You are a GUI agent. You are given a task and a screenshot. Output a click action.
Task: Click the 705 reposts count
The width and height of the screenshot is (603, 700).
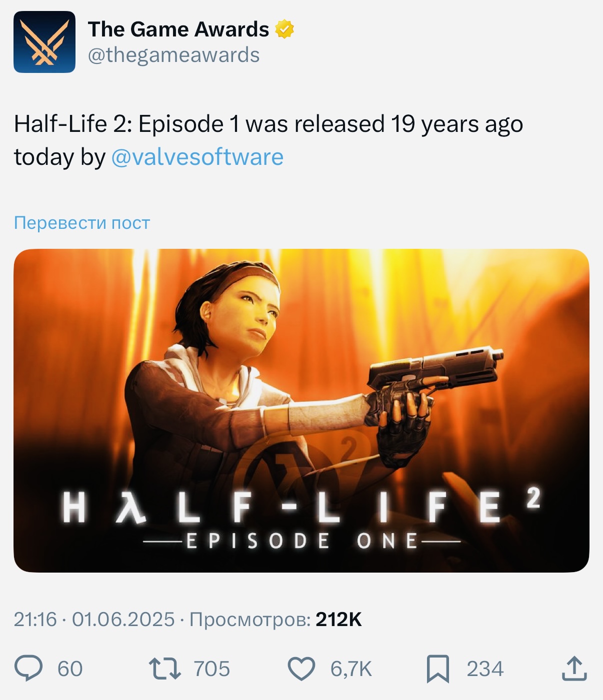[212, 669]
